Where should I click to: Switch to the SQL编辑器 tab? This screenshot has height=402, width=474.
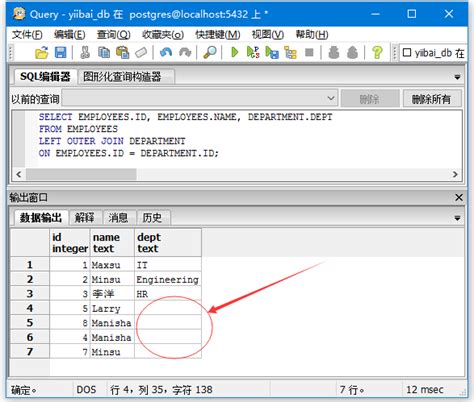click(45, 77)
